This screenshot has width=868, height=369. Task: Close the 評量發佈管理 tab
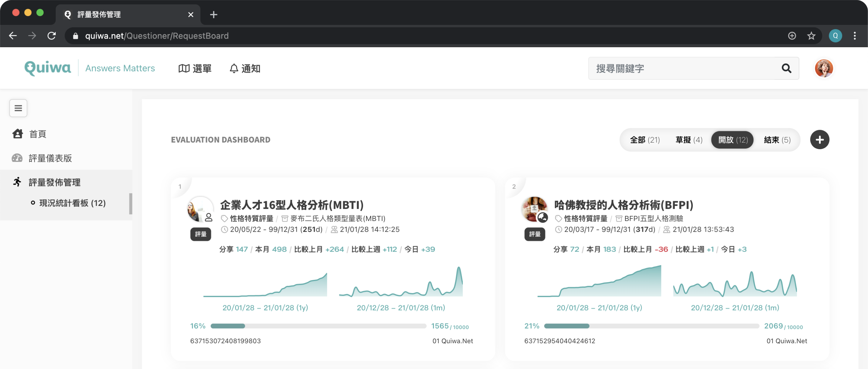tap(191, 15)
